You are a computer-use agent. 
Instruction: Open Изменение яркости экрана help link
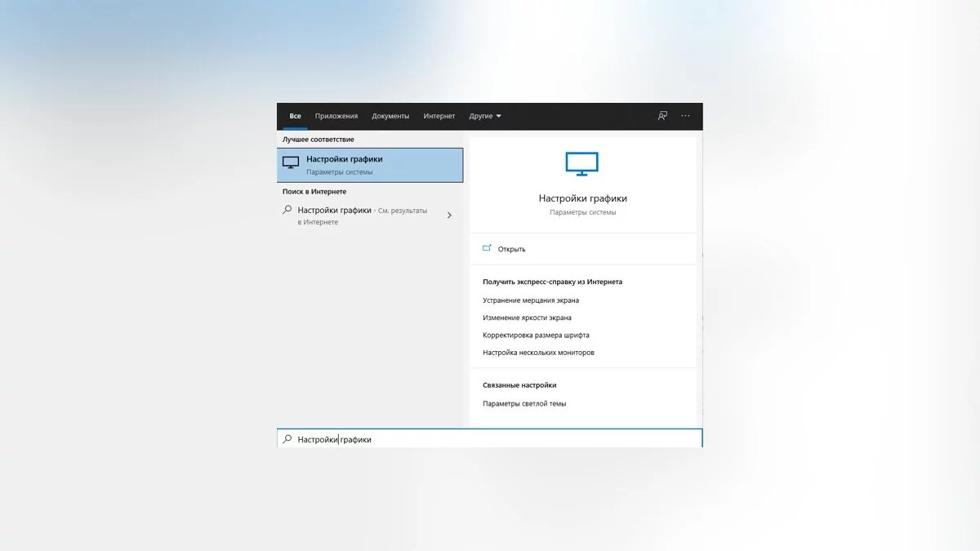pyautogui.click(x=527, y=318)
